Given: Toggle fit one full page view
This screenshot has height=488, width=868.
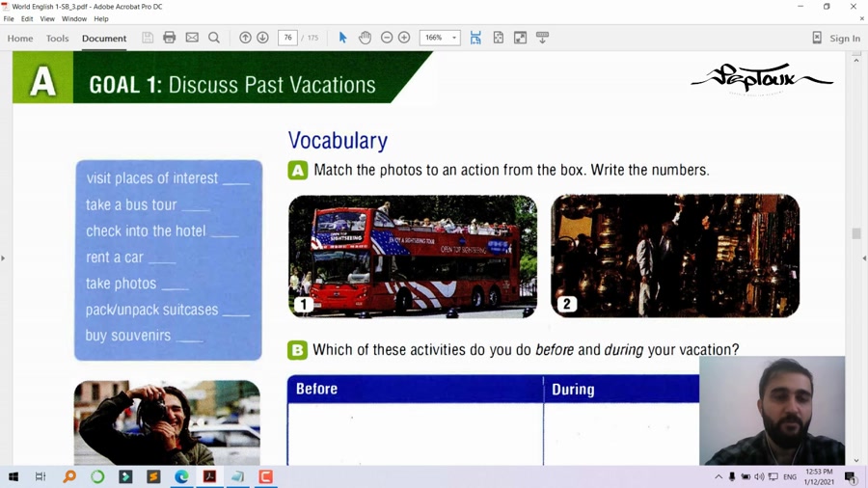Looking at the screenshot, I should coord(498,38).
